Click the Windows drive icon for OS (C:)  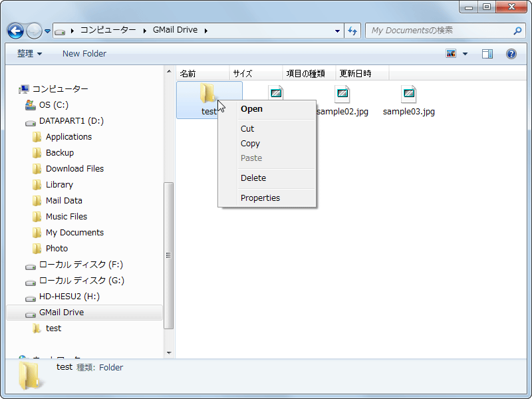(31, 105)
